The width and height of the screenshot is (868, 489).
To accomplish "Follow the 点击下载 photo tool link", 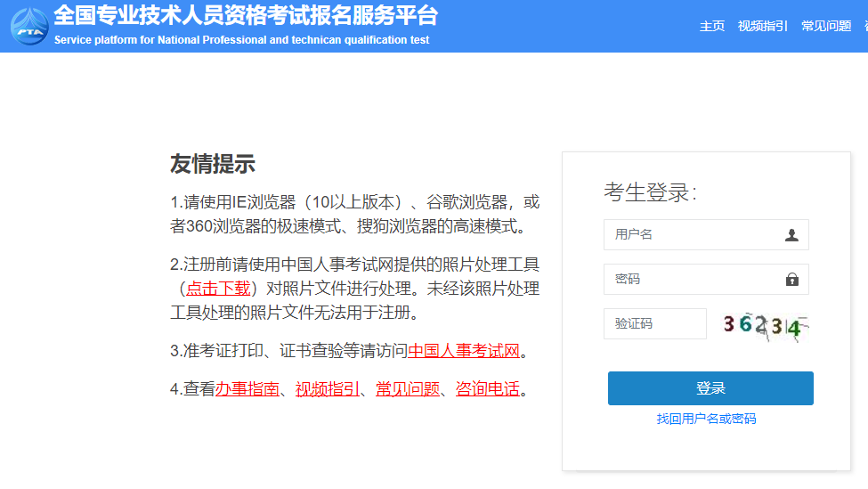I will click(218, 289).
